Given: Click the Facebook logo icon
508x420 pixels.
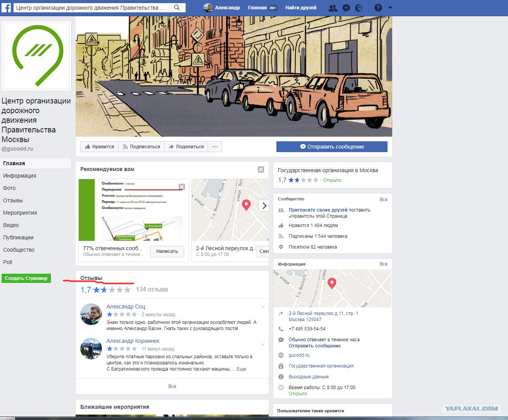Looking at the screenshot, I should (x=6, y=7).
